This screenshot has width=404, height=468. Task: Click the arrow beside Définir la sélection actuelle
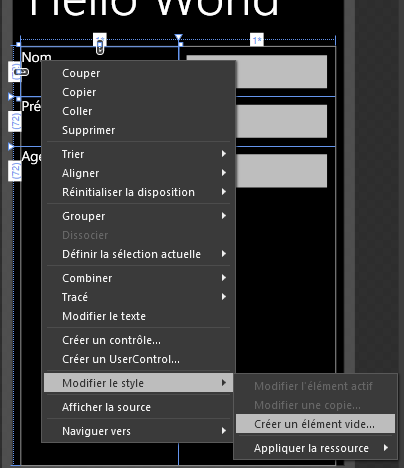[224, 254]
